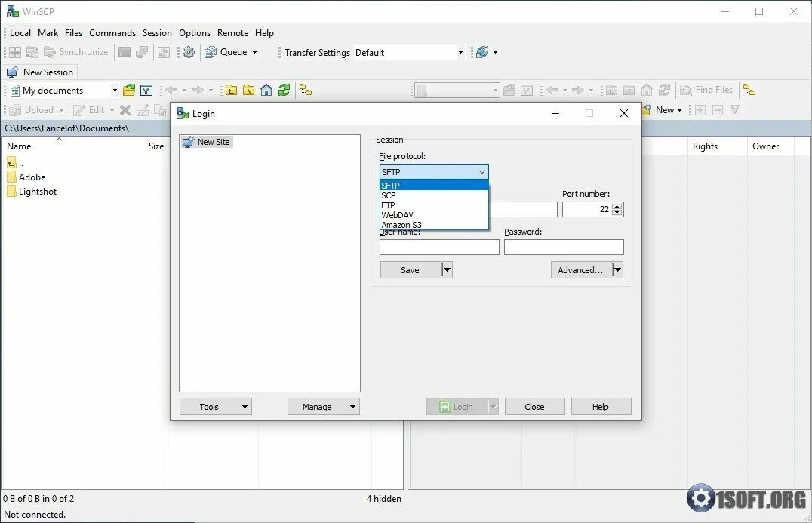The image size is (812, 523).
Task: Click local back arrow icon
Action: tap(171, 90)
